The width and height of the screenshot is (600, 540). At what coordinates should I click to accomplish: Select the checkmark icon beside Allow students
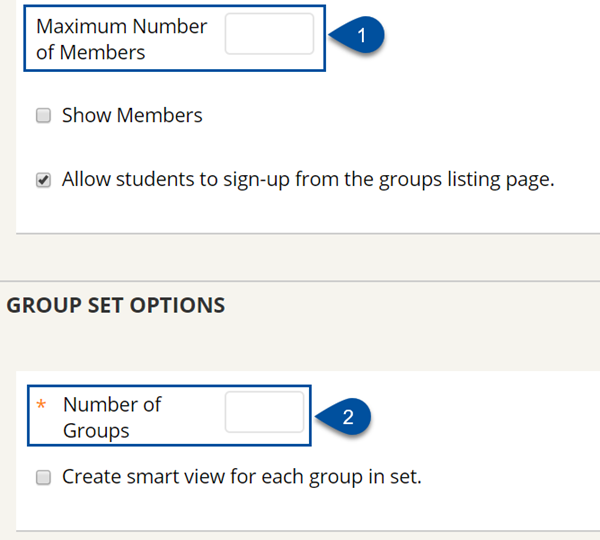43,179
